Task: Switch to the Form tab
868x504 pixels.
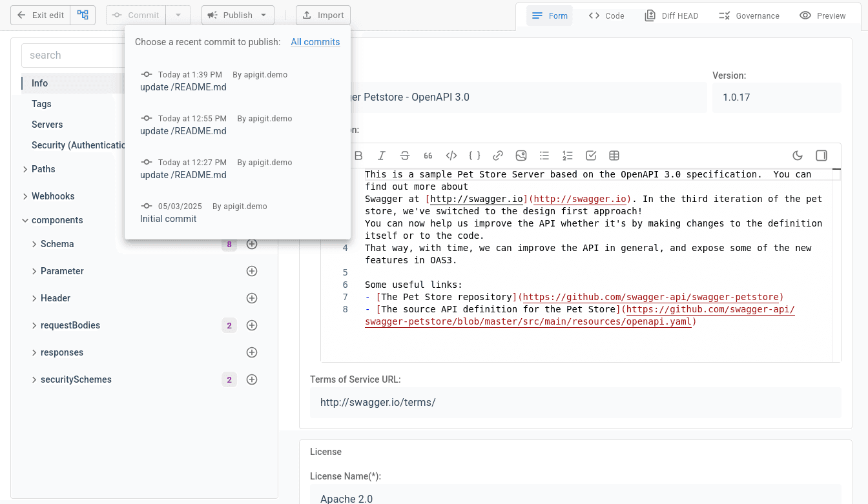Action: (550, 15)
